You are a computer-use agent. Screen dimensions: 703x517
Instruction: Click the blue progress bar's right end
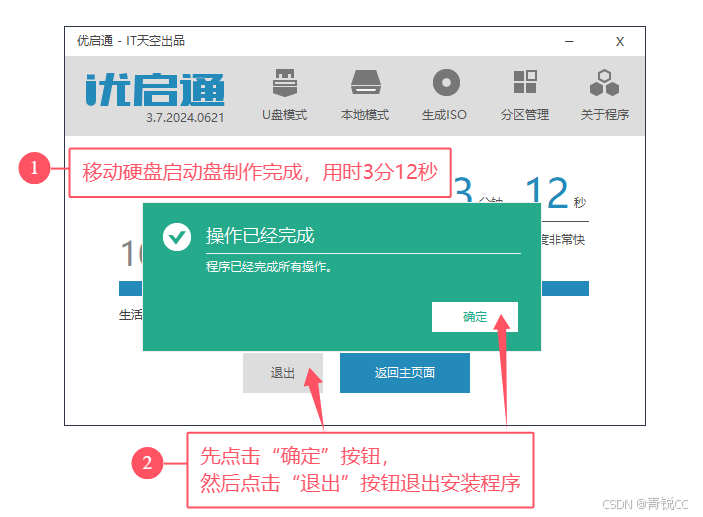point(565,288)
